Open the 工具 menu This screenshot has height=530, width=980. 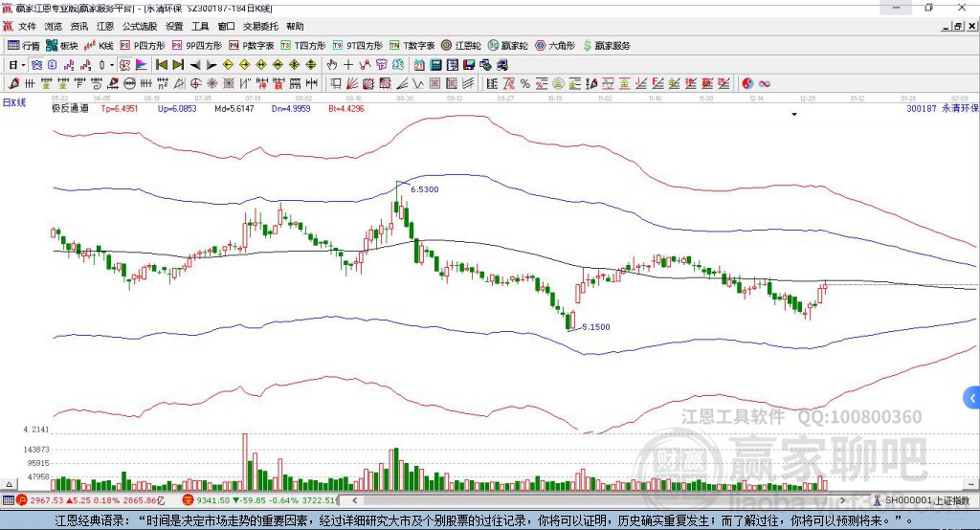click(200, 26)
